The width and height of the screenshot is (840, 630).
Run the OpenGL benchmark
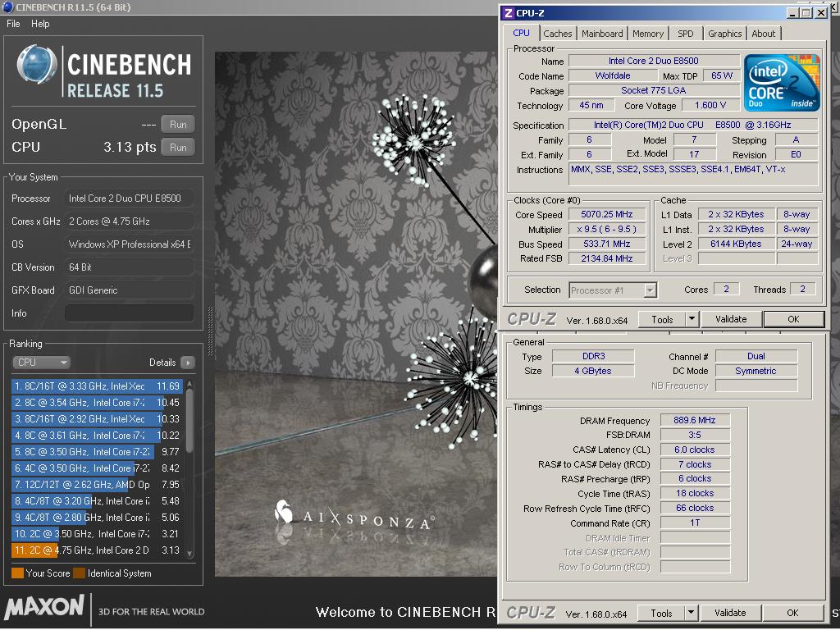tap(178, 125)
